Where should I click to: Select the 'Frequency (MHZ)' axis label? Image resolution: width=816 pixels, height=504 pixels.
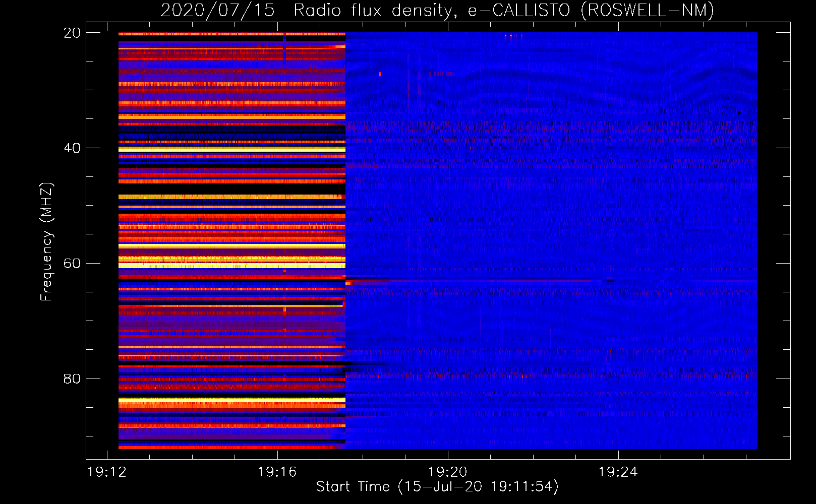click(x=46, y=242)
